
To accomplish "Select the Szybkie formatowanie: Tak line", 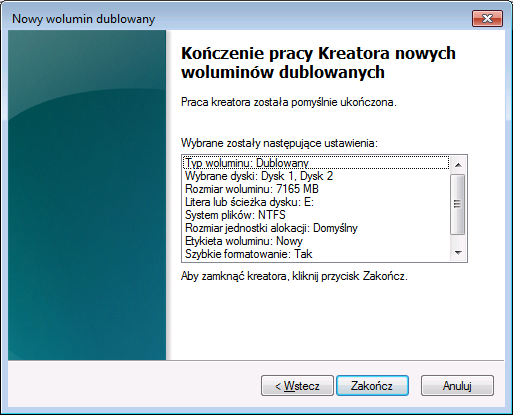I will click(316, 254).
